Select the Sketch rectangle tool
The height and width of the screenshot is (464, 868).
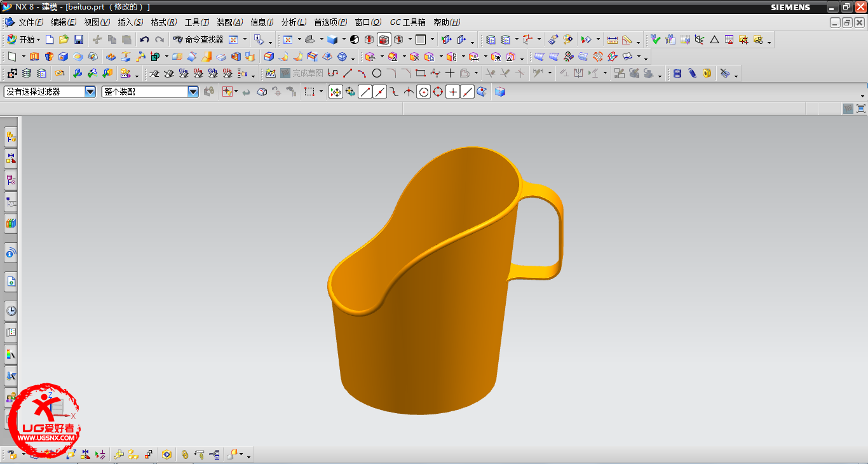click(x=420, y=73)
